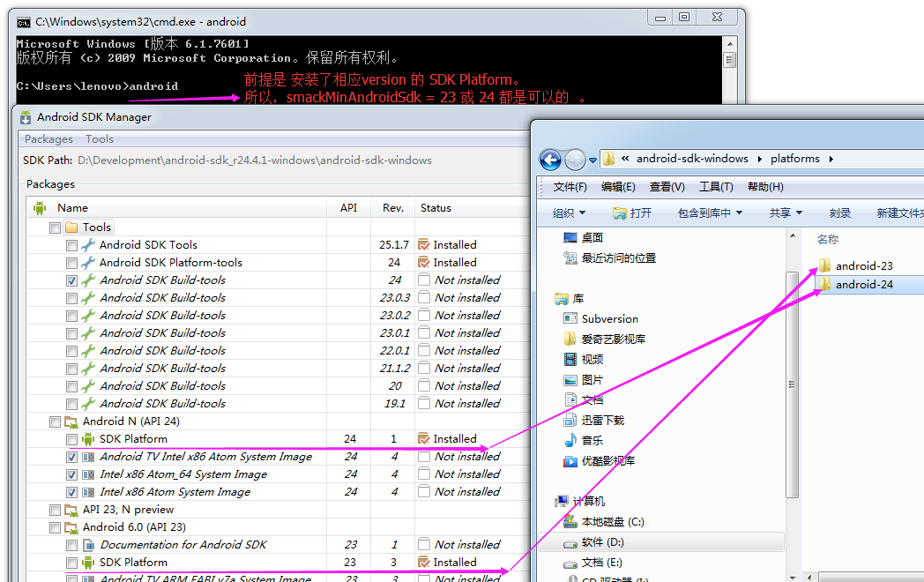Open the Tools menu in SDK Manager
Image resolution: width=924 pixels, height=582 pixels.
99,139
